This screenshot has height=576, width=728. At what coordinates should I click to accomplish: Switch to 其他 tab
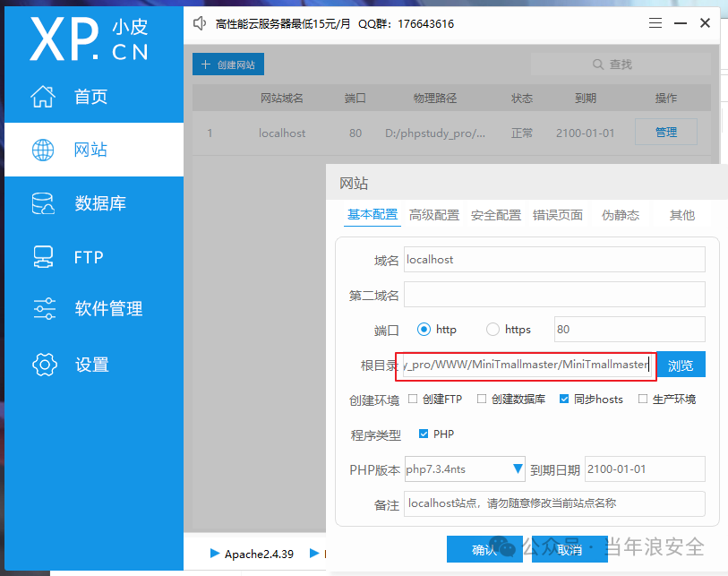pyautogui.click(x=682, y=215)
